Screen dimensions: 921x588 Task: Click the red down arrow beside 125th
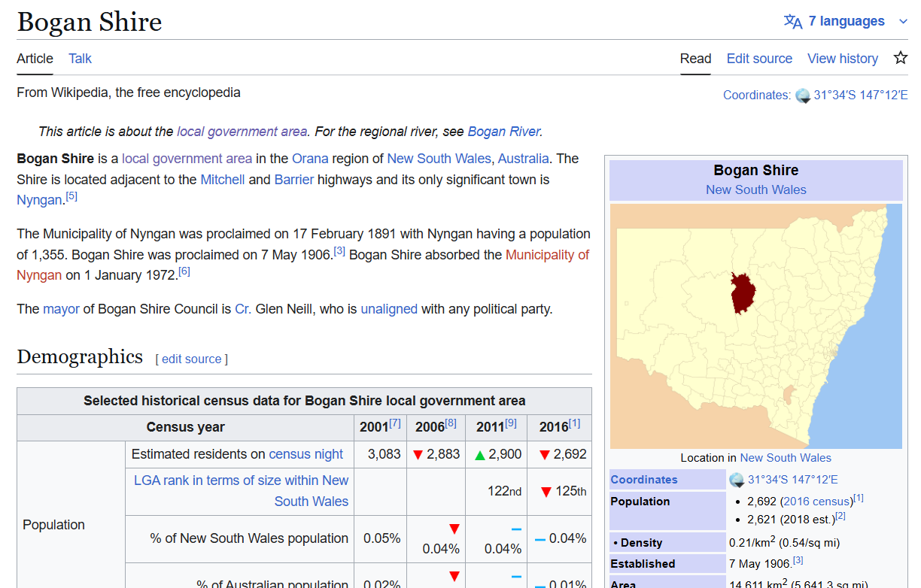(x=546, y=493)
